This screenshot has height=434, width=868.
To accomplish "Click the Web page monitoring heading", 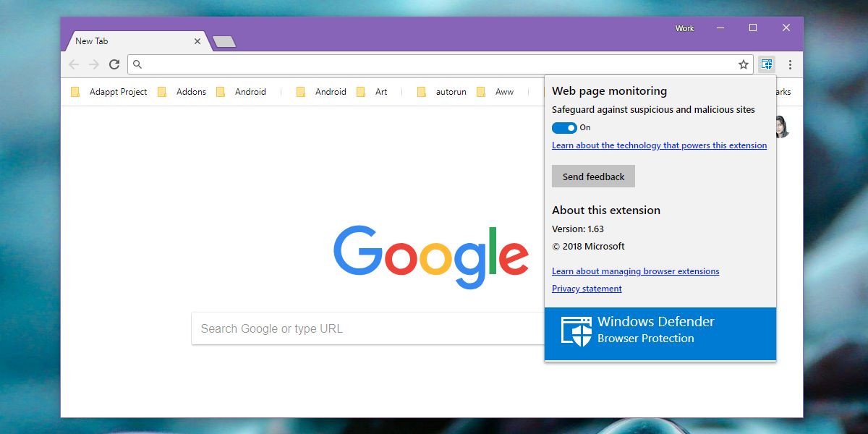I will coord(609,91).
